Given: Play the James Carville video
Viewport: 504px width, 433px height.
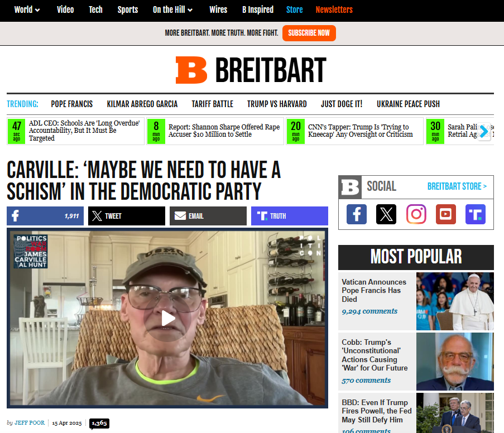Looking at the screenshot, I should 167,318.
